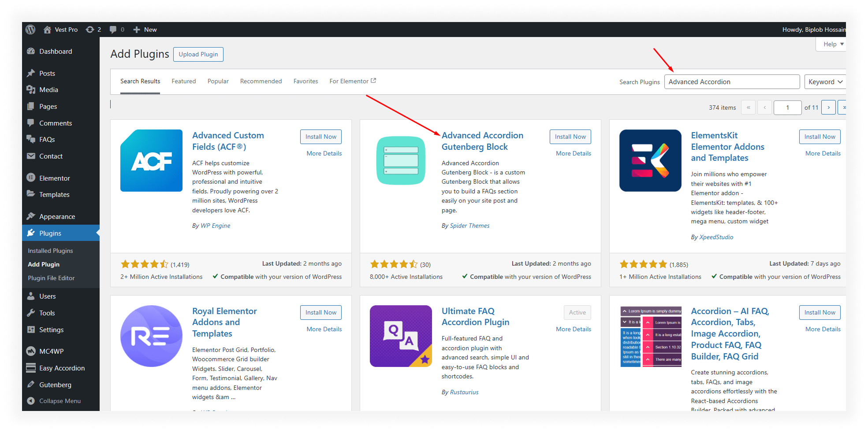The height and width of the screenshot is (433, 868).
Task: Click the Elementor sidebar icon
Action: click(x=31, y=178)
